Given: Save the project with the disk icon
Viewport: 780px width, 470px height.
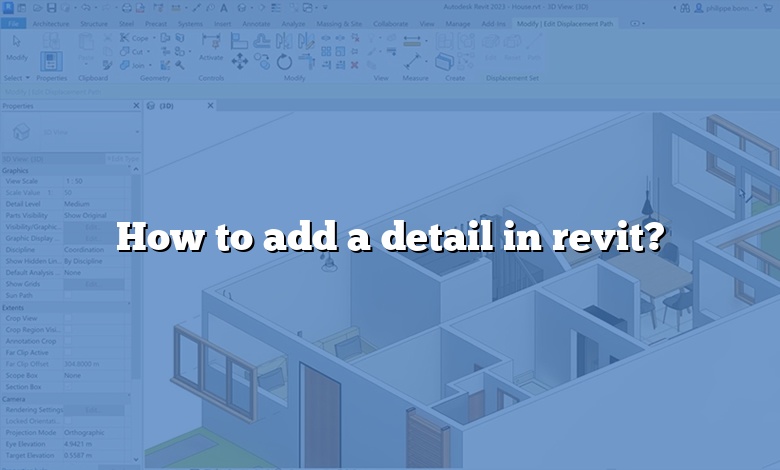Looking at the screenshot, I should 51,8.
